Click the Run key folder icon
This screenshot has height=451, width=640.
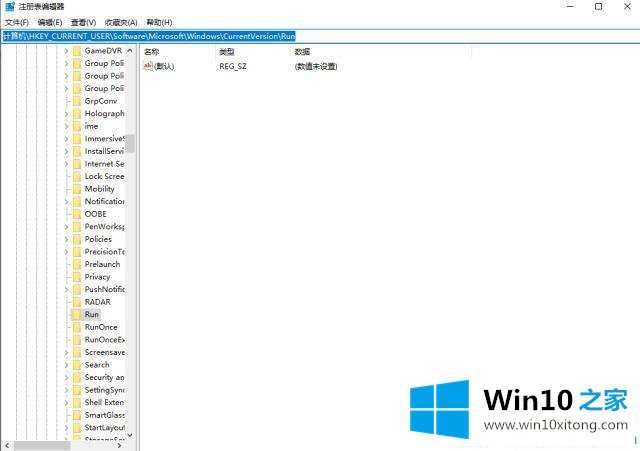pos(77,314)
